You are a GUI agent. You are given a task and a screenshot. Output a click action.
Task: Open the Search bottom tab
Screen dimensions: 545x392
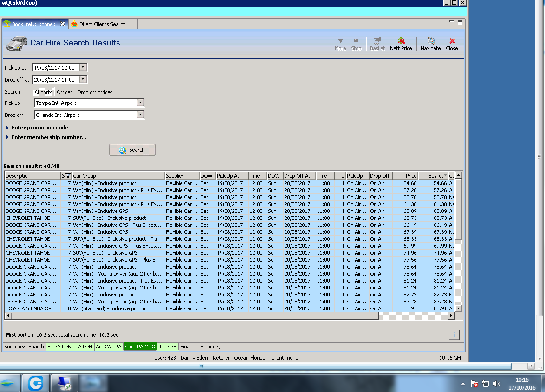[36, 347]
